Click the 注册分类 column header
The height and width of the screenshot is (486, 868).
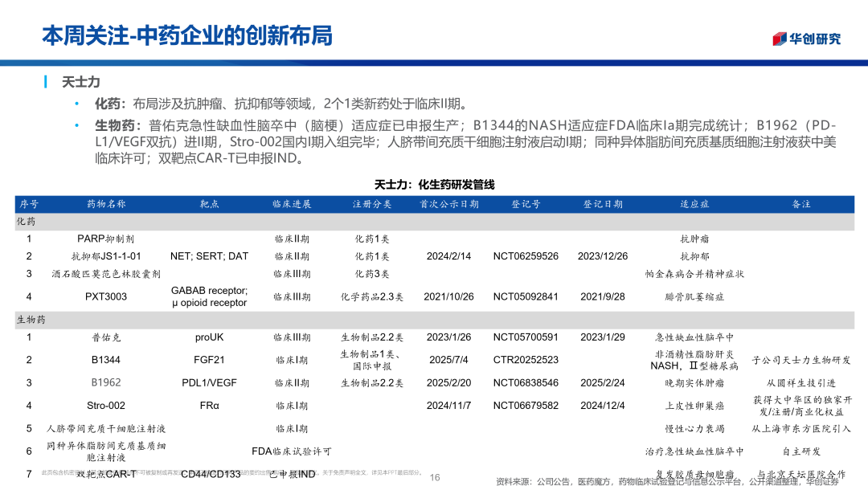pos(372,204)
